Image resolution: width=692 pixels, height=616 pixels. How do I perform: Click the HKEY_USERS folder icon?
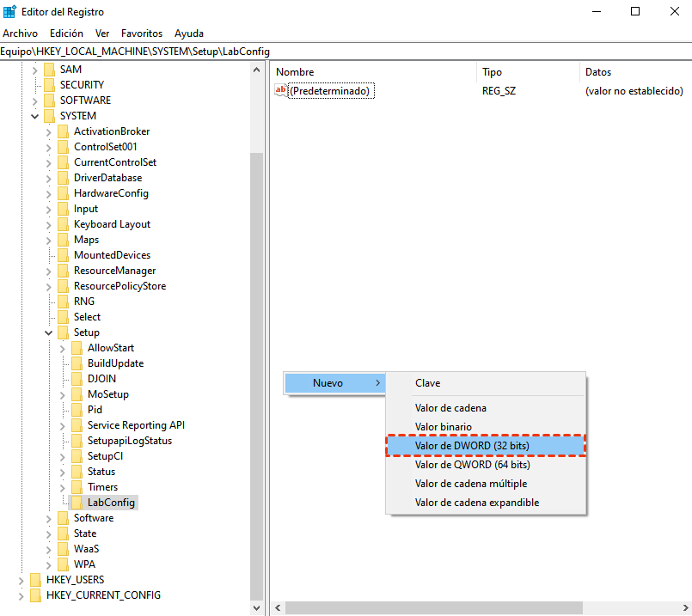35,579
